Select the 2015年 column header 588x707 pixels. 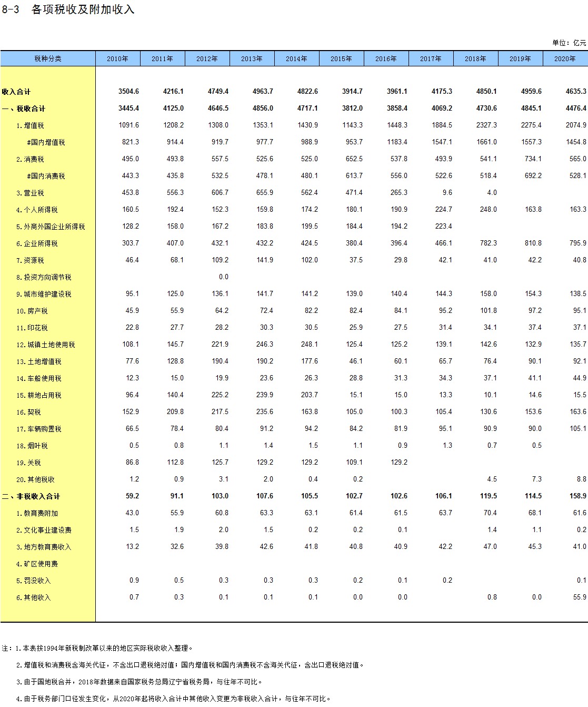coord(341,58)
